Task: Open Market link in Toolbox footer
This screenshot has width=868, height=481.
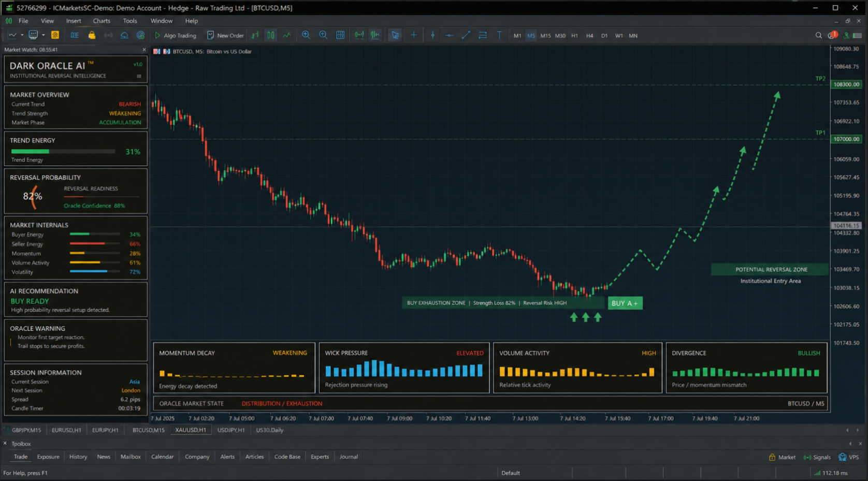Action: [x=782, y=457]
